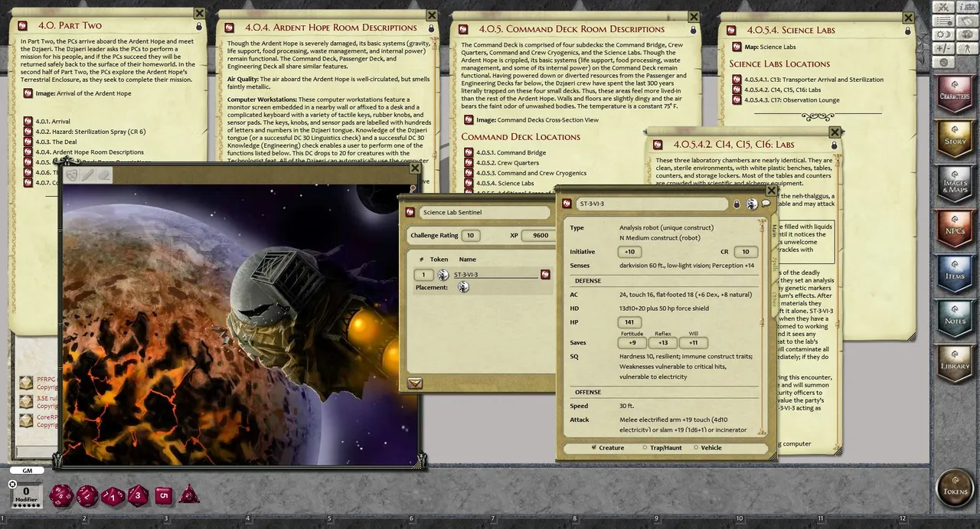Select the pencil drawing tool in image window
The width and height of the screenshot is (980, 529).
pos(87,175)
